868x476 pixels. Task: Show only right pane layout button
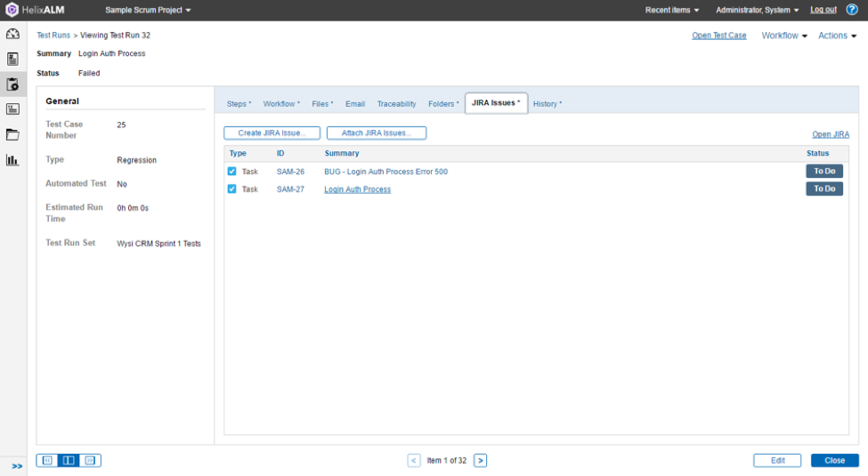(90, 461)
